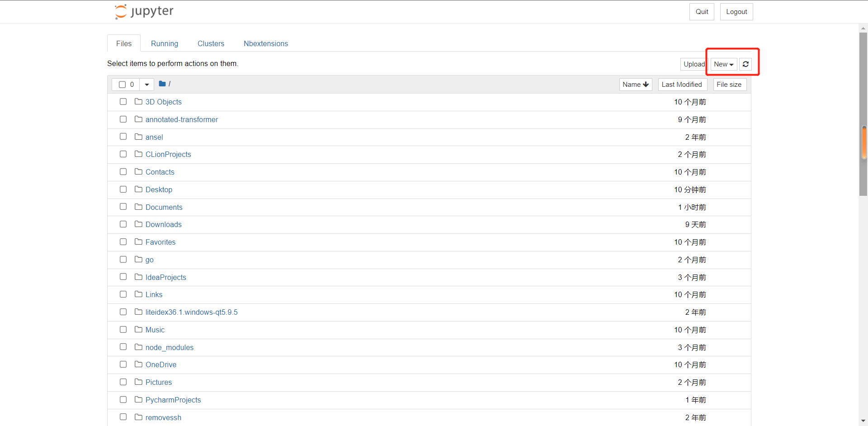Click the folder icon beside Links
868x426 pixels.
[x=138, y=294]
